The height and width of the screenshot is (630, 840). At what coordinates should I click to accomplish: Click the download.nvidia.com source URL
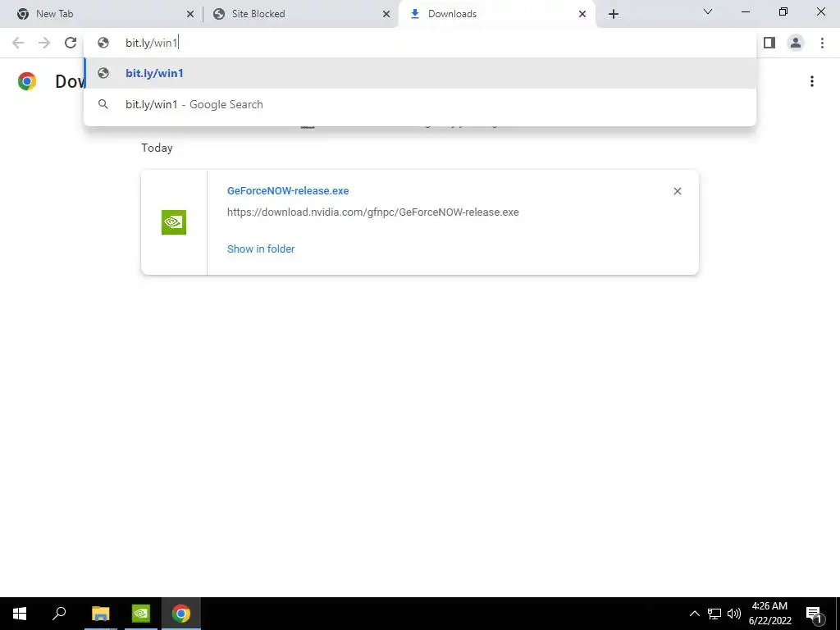[x=373, y=212]
